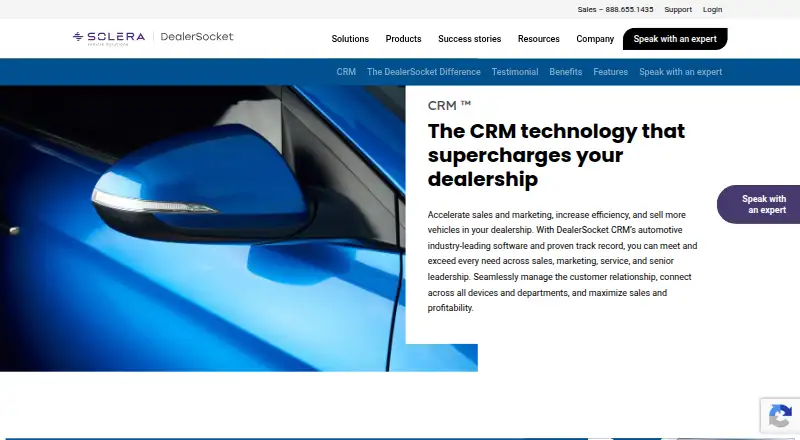Open the Login link
Screen dimensions: 800x440
712,9
